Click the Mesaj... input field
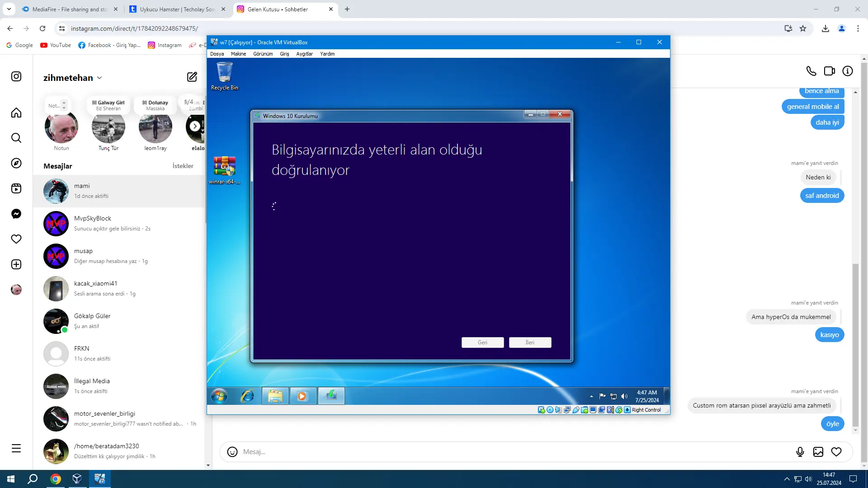This screenshot has width=868, height=488. tap(515, 452)
